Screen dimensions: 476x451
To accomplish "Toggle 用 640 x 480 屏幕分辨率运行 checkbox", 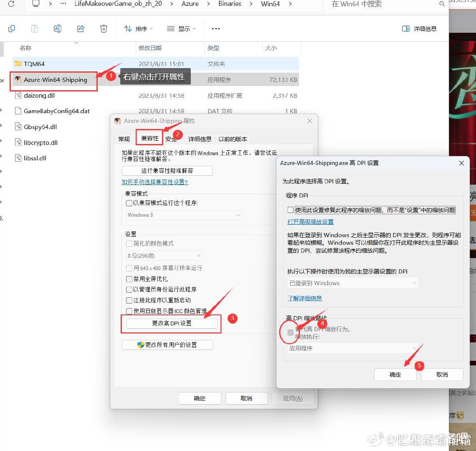I will (x=129, y=268).
